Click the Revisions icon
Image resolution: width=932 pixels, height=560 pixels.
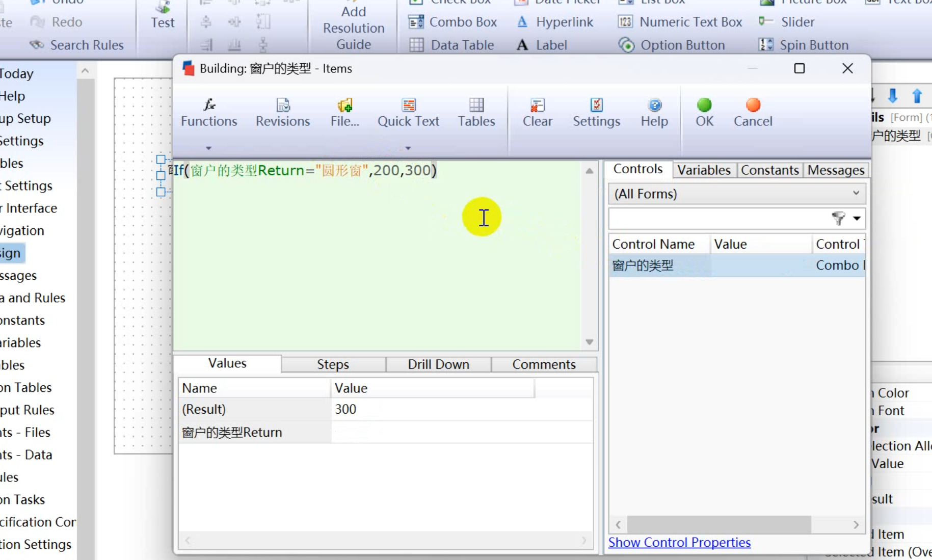coord(283,112)
